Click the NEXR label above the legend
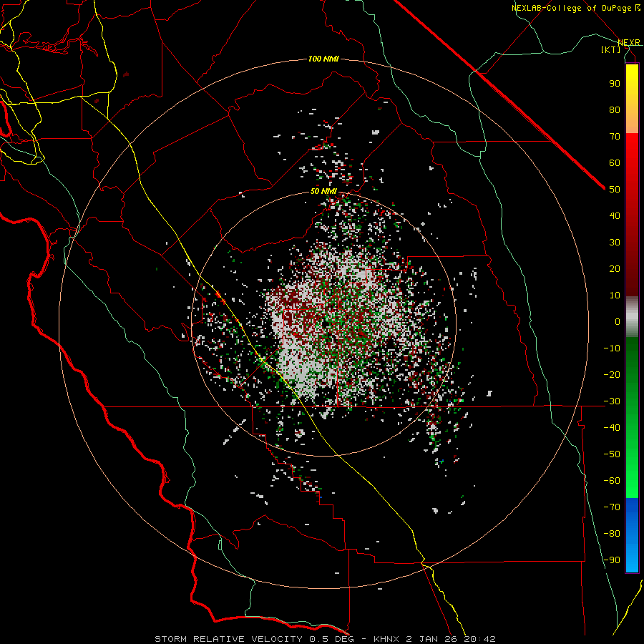Viewport: 644px width, 644px height. pos(629,42)
